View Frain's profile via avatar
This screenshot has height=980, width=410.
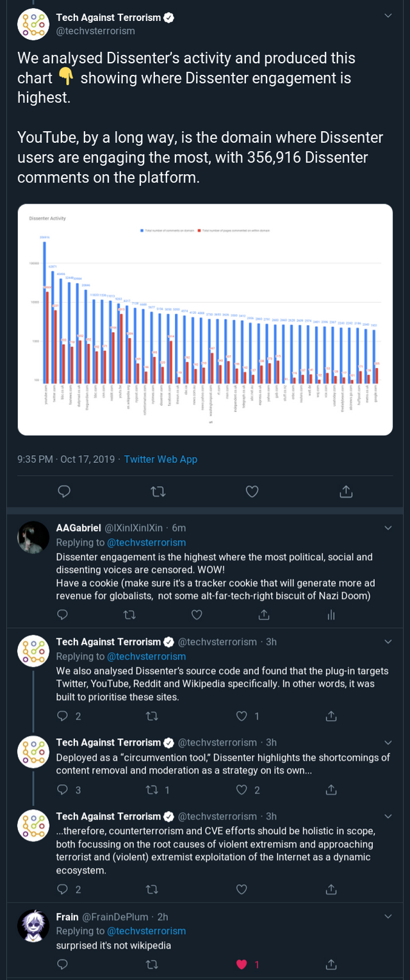pyautogui.click(x=33, y=926)
